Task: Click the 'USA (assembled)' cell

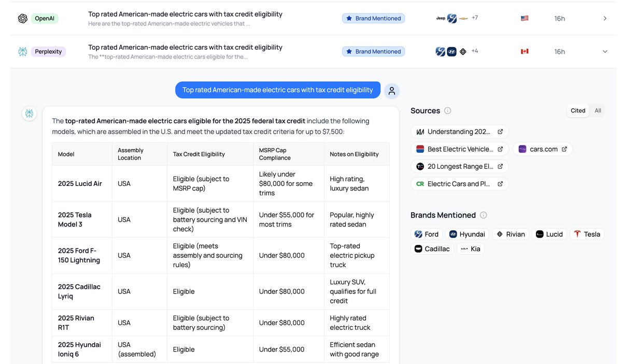Action: [x=139, y=350]
